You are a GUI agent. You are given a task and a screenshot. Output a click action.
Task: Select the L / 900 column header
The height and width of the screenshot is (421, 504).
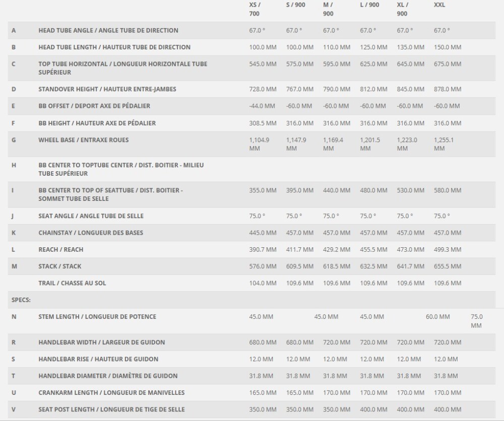point(369,5)
